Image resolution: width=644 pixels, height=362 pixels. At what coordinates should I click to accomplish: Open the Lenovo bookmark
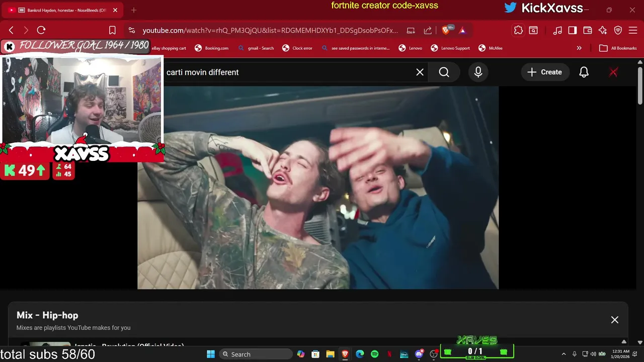[411, 48]
